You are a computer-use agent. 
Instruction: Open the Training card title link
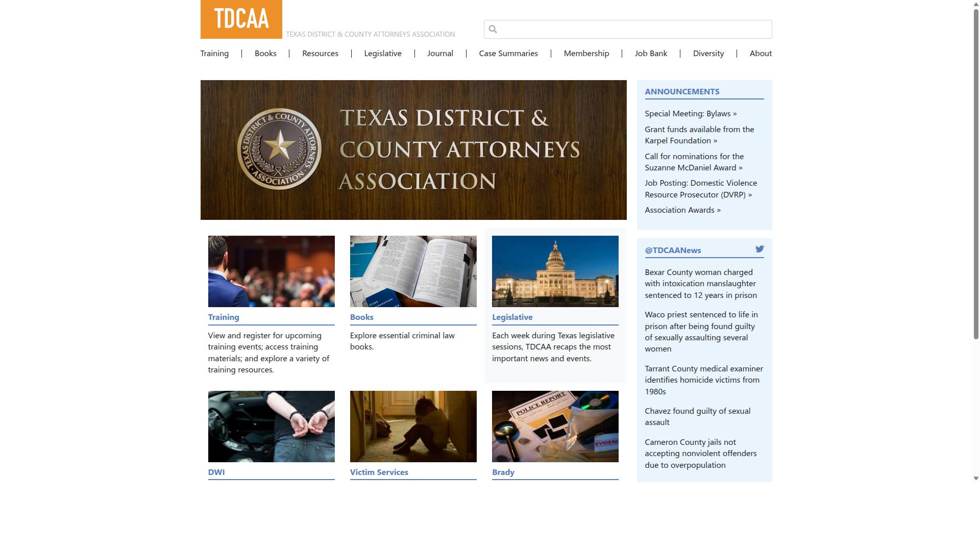(224, 317)
